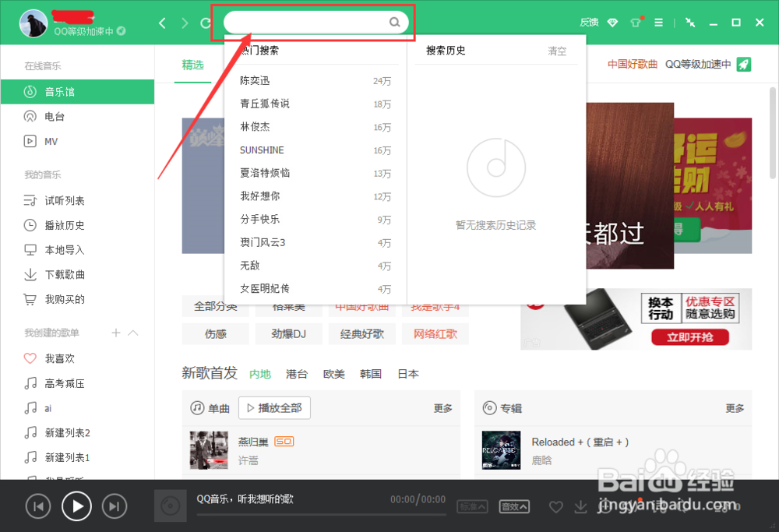
Task: Go back with the left arrow
Action: click(x=162, y=23)
